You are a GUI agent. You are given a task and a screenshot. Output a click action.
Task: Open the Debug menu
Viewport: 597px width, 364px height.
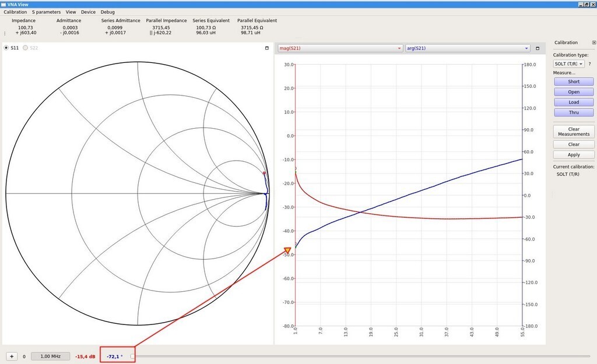point(108,12)
